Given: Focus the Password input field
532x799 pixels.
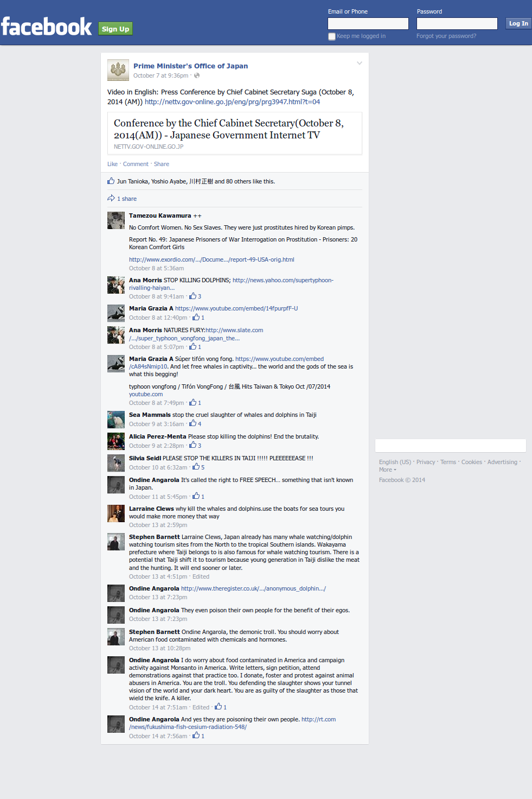Looking at the screenshot, I should click(457, 23).
